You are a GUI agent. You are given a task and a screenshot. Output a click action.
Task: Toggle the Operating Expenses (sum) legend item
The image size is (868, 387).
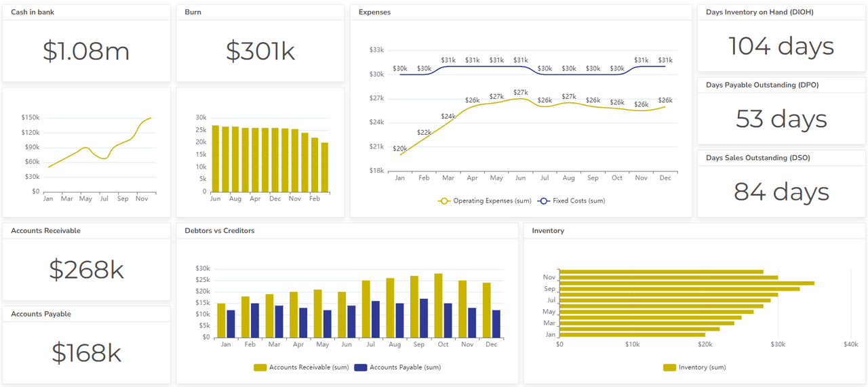pyautogui.click(x=485, y=201)
